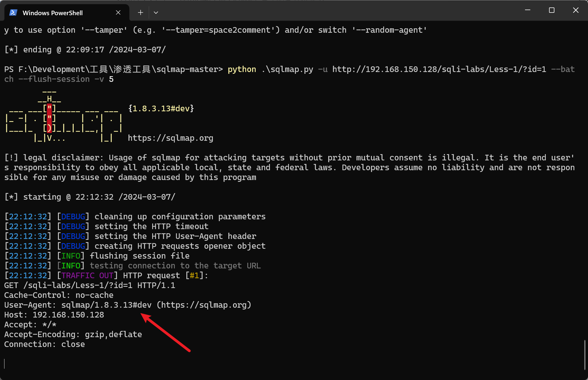Expand the new tab profile dropdown
The image size is (588, 380).
(x=156, y=12)
